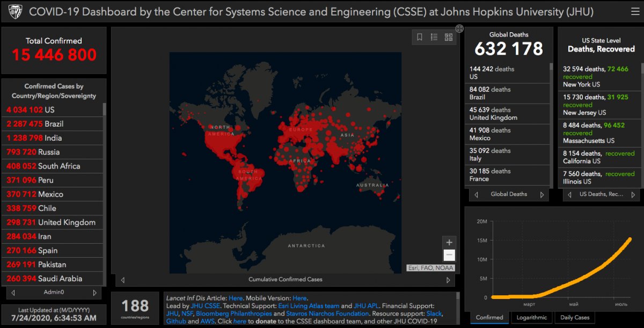This screenshot has height=328, width=644.
Task: Open the Bloomberg Philanthropies link
Action: point(233,314)
